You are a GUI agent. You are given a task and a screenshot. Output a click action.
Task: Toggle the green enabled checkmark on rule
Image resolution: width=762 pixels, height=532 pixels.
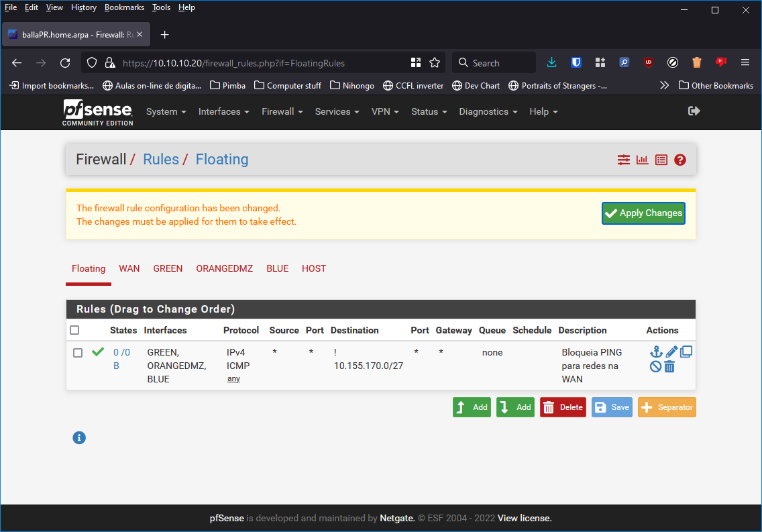(98, 352)
